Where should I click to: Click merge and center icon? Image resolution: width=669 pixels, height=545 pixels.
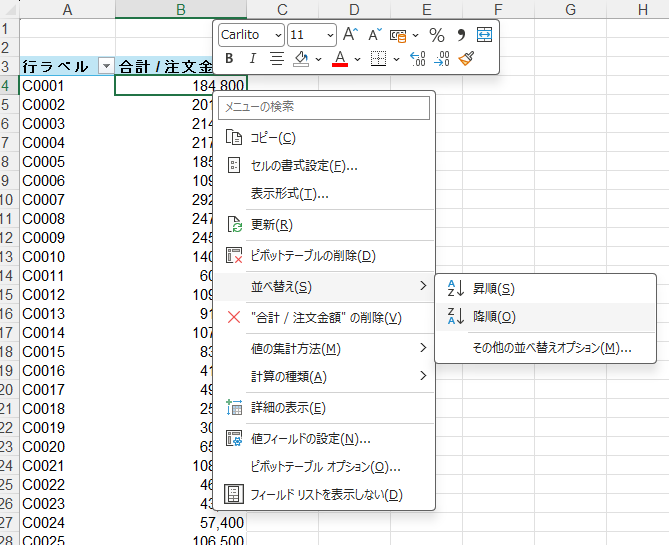click(x=484, y=35)
